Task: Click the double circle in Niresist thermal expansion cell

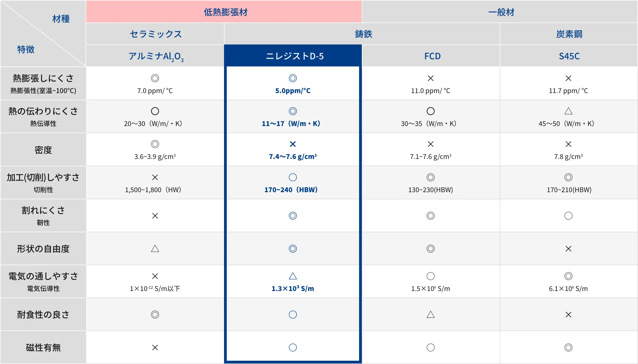Action: [293, 78]
